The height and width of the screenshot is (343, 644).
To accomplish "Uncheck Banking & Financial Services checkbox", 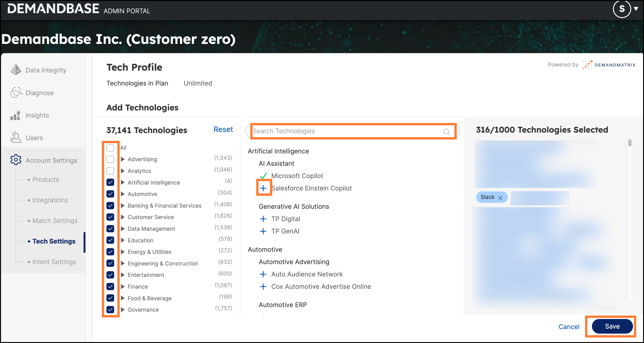I will click(110, 206).
